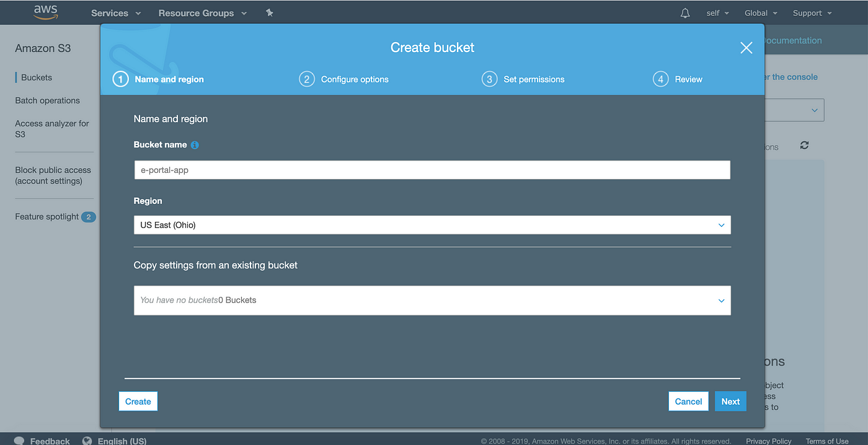
Task: Click the Feedback speech bubble icon
Action: click(x=19, y=441)
